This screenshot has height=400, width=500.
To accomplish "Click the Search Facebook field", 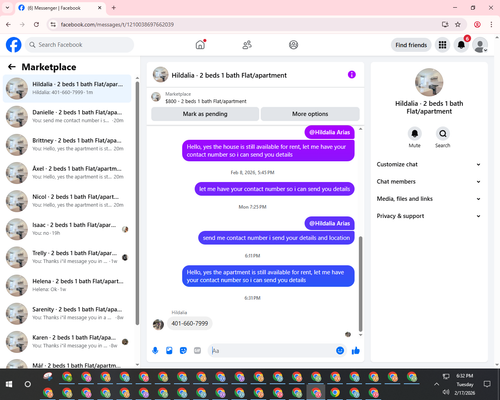I will click(x=80, y=45).
